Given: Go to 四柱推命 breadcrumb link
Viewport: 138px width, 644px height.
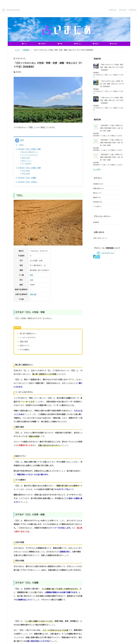Looking at the screenshot, I should pos(26,50).
